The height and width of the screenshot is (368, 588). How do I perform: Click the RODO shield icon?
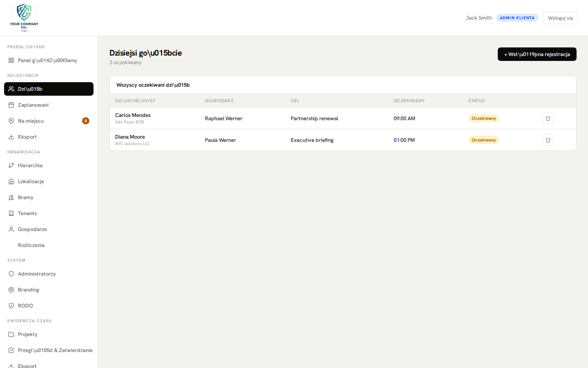pyautogui.click(x=11, y=305)
